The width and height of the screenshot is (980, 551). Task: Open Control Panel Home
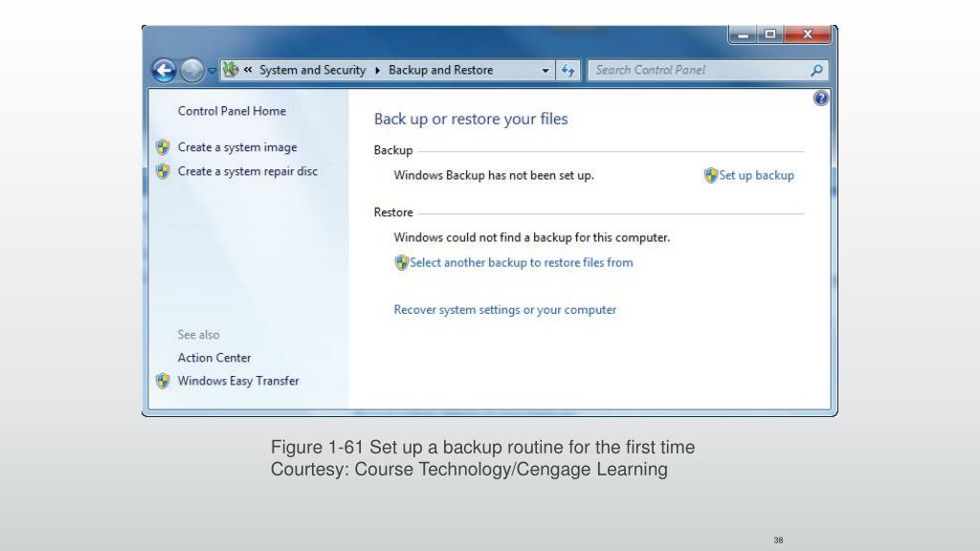(232, 111)
